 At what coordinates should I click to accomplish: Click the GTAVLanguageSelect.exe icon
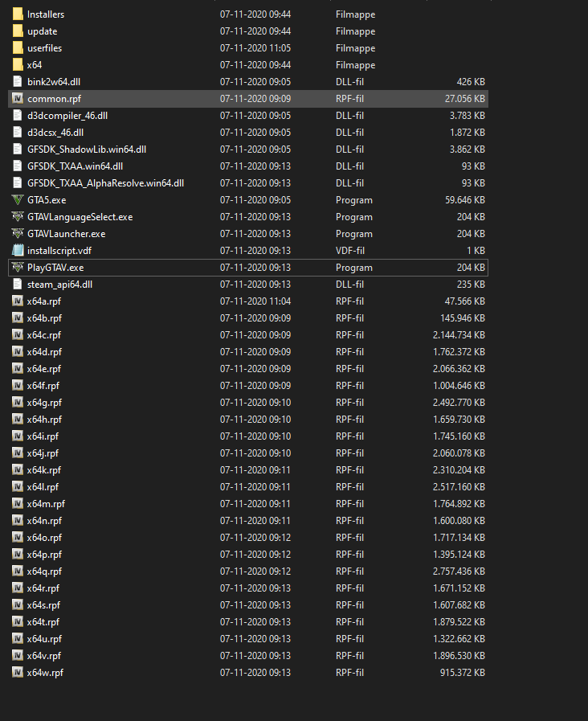pos(18,216)
